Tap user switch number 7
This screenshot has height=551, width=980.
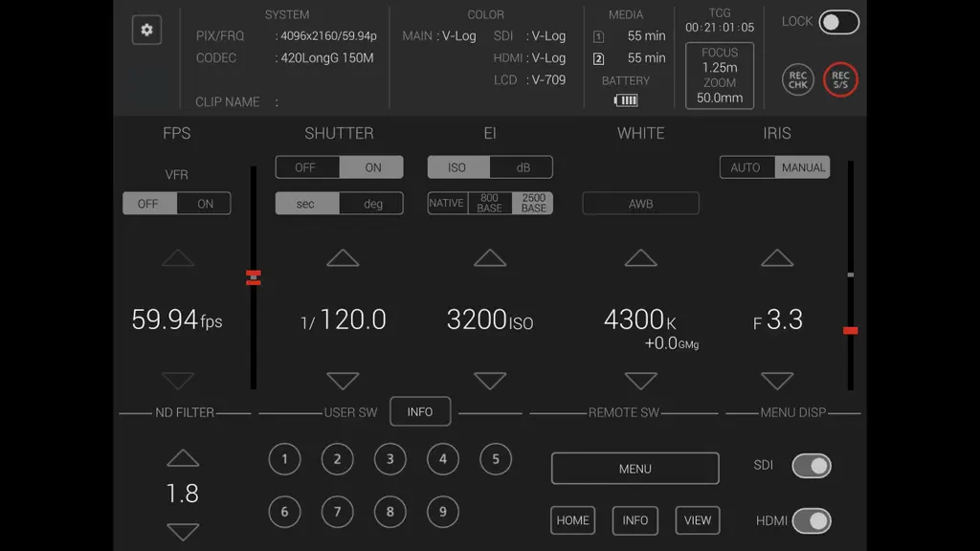338,512
